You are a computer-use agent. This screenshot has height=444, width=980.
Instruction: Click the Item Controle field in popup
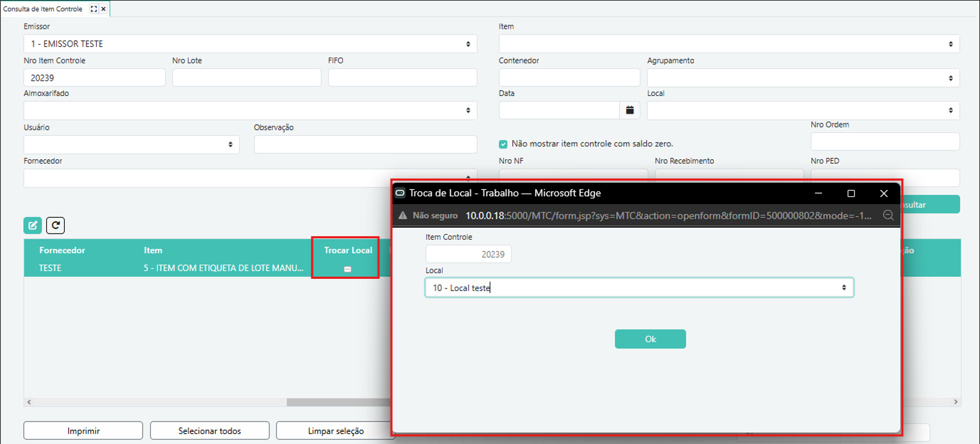[x=468, y=254]
